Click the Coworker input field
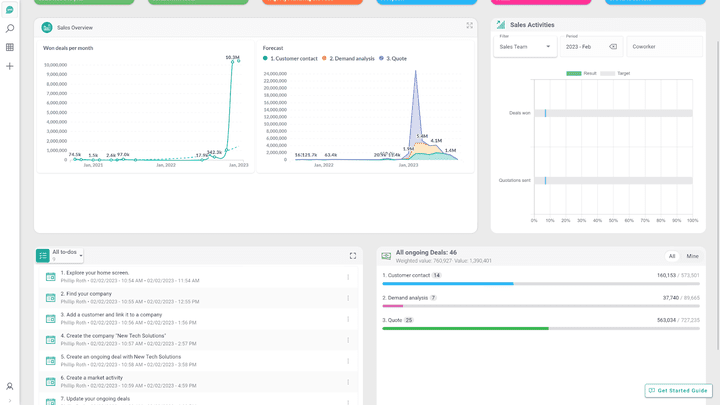The height and width of the screenshot is (405, 720). coord(664,47)
